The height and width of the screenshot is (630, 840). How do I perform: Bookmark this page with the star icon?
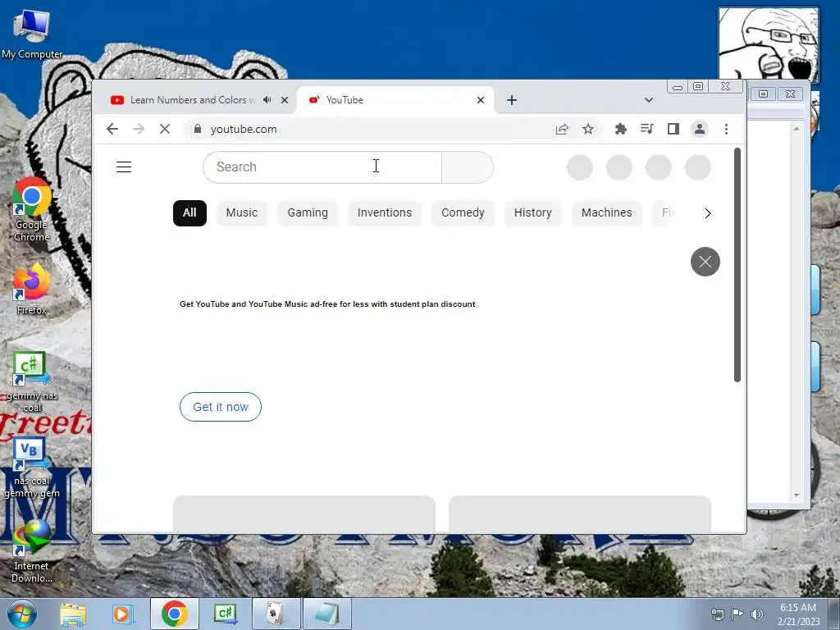click(x=588, y=129)
